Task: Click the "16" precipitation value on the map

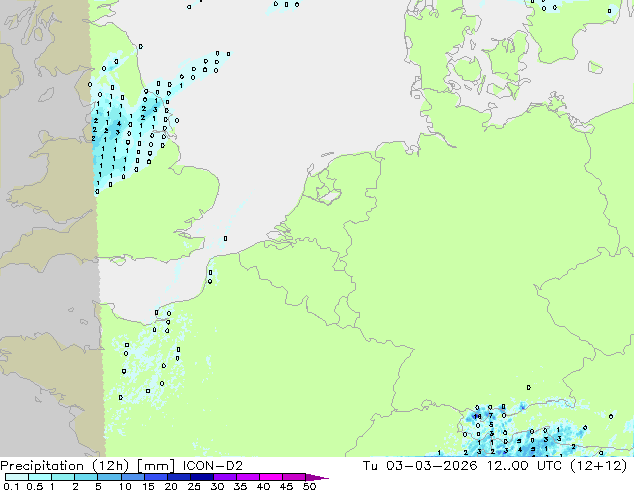Action: [x=478, y=416]
